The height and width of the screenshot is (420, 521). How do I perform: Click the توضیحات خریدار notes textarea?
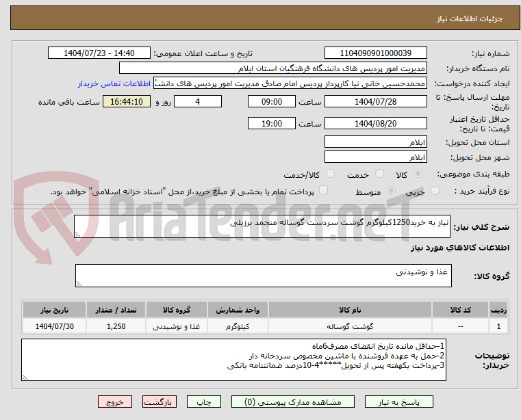233,360
